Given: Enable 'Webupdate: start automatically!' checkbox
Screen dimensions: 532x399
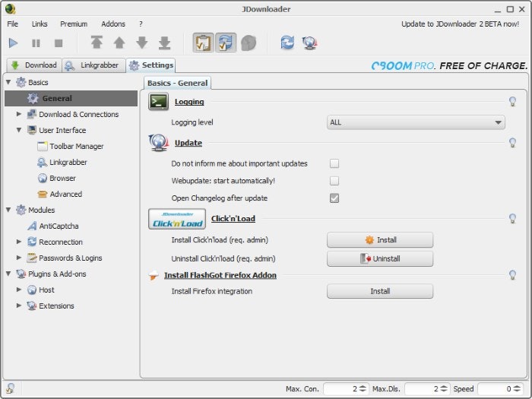Looking at the screenshot, I should pyautogui.click(x=334, y=181).
